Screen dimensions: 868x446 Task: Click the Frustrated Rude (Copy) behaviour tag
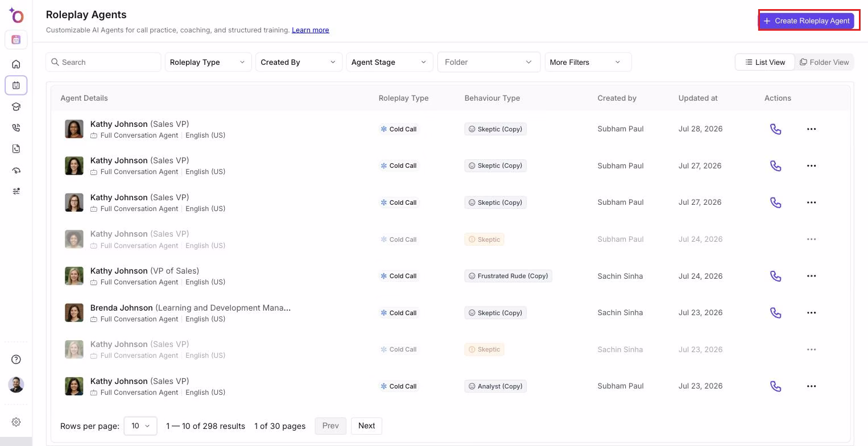click(508, 276)
